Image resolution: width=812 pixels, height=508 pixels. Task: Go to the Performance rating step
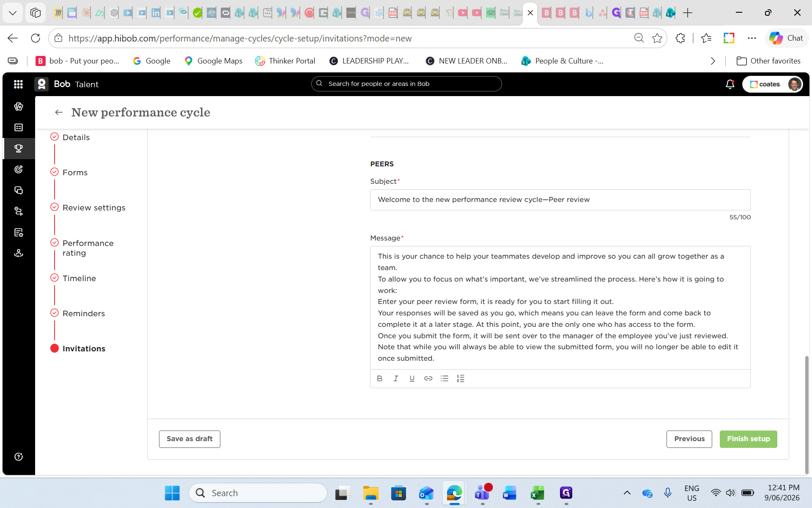pyautogui.click(x=88, y=248)
